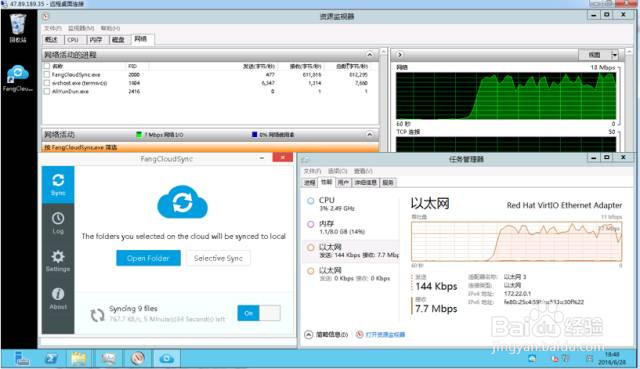Toggle the select-all checkbox in process header
The width and height of the screenshot is (640, 369).
(47, 66)
